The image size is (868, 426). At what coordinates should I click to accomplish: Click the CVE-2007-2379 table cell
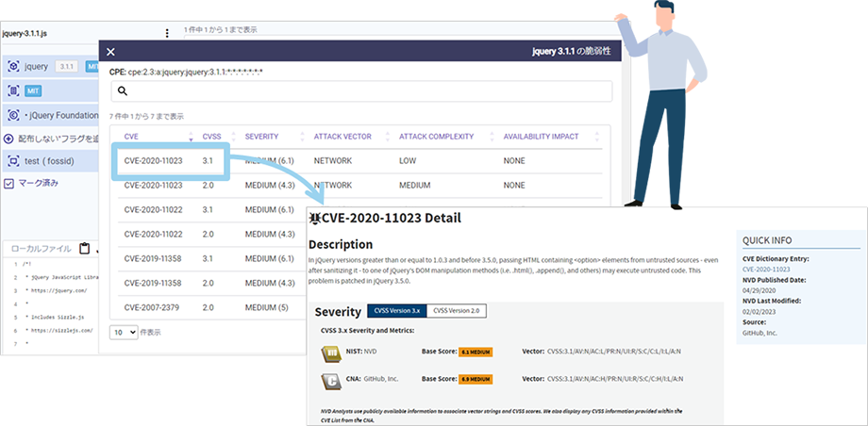click(x=152, y=307)
